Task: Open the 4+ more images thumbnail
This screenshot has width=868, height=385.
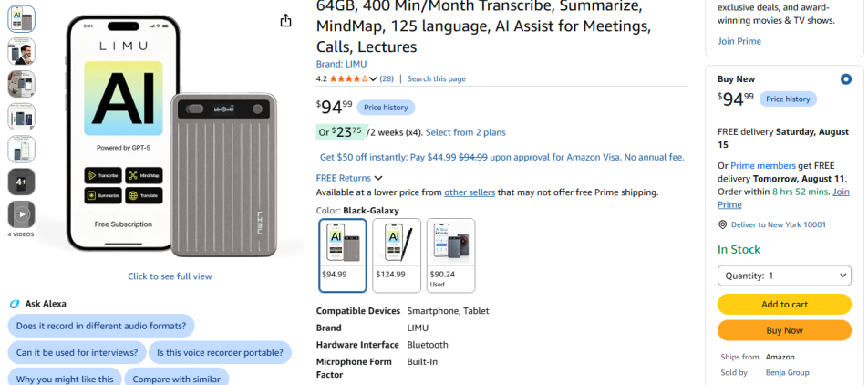Action: (22, 182)
